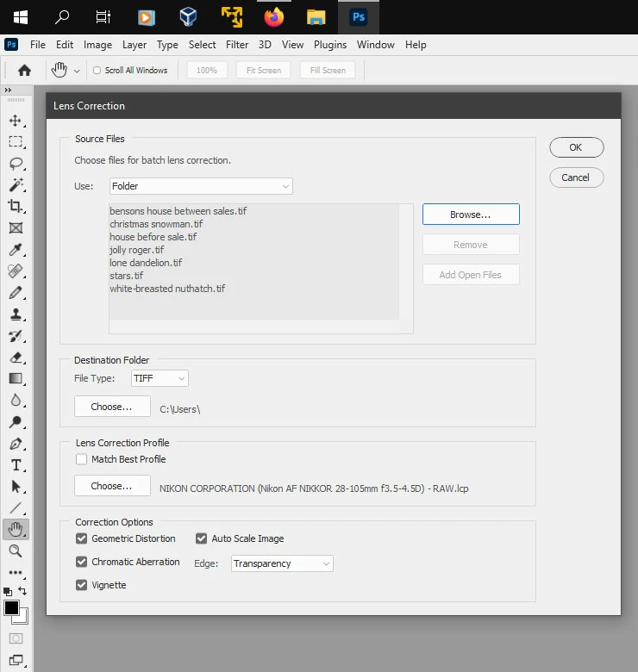Go to the Home screen
This screenshot has height=672, width=638.
pyautogui.click(x=24, y=70)
